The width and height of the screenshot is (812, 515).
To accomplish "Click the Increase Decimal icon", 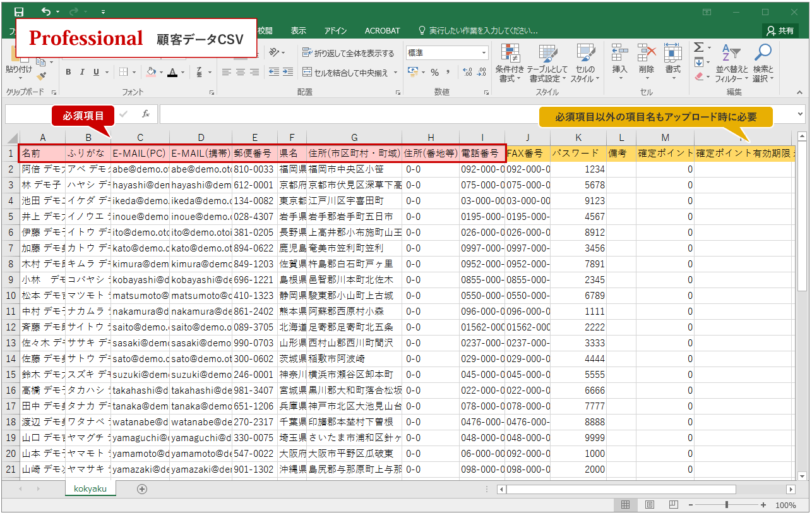I will click(x=467, y=72).
